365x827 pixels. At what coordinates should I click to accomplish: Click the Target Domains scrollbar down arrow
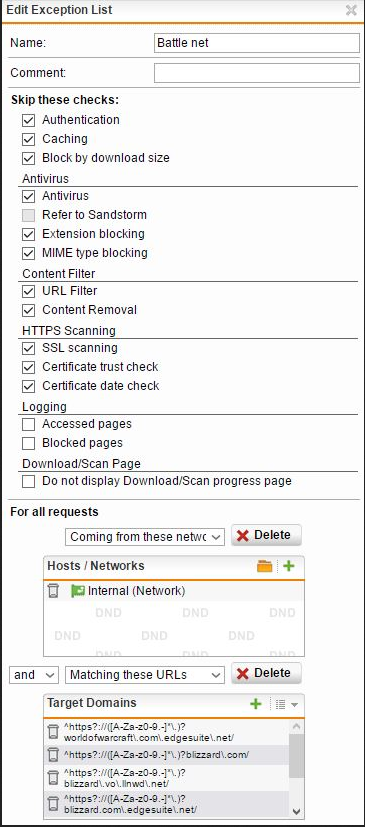296,811
